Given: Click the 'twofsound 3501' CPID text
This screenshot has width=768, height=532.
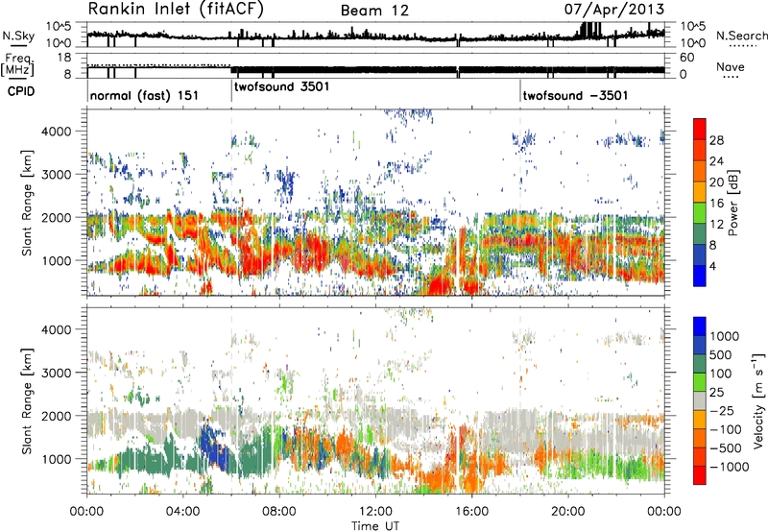Looking at the screenshot, I should pyautogui.click(x=281, y=87).
